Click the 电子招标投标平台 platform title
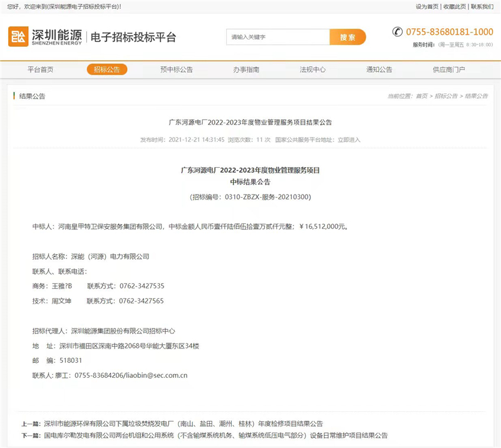Image resolution: width=501 pixels, height=448 pixels. click(x=133, y=37)
